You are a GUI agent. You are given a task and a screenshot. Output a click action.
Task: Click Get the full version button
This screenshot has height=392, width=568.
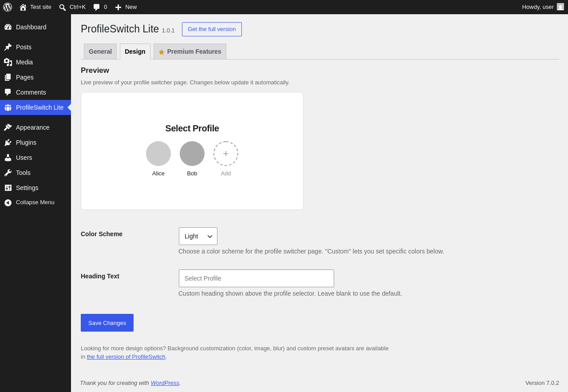(212, 29)
